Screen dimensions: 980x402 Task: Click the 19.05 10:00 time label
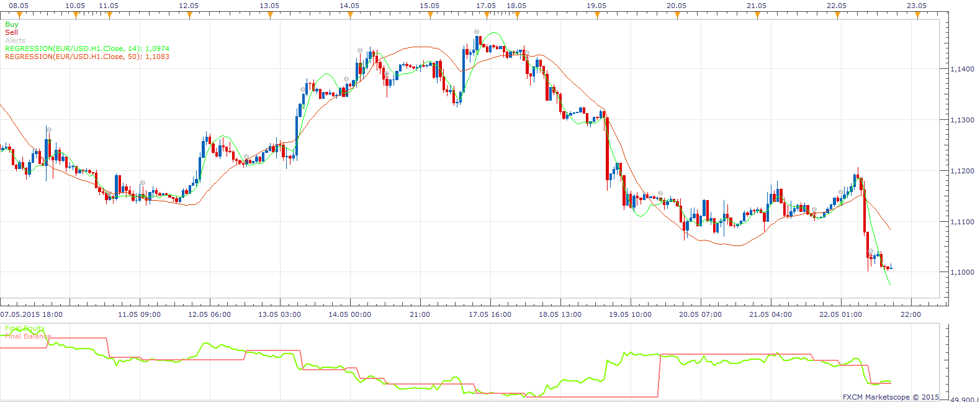click(631, 314)
